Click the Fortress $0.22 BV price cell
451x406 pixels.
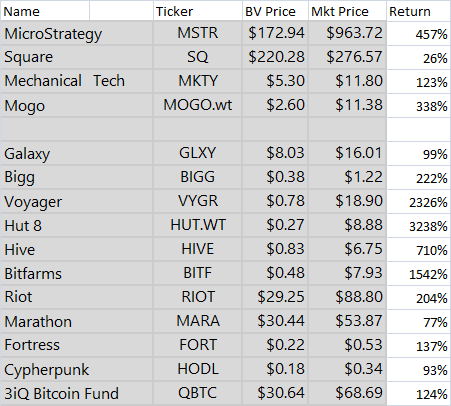coord(275,345)
